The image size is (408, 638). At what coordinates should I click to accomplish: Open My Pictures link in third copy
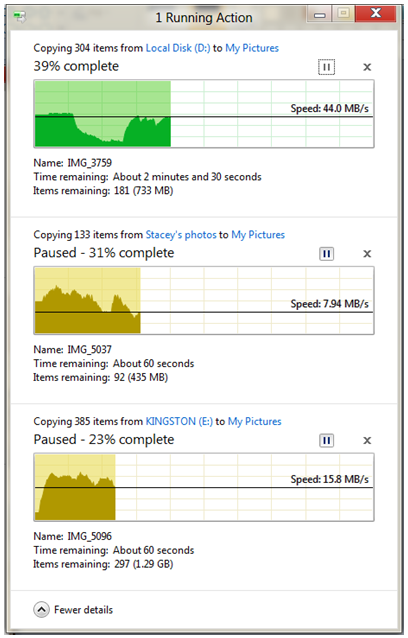(x=255, y=421)
